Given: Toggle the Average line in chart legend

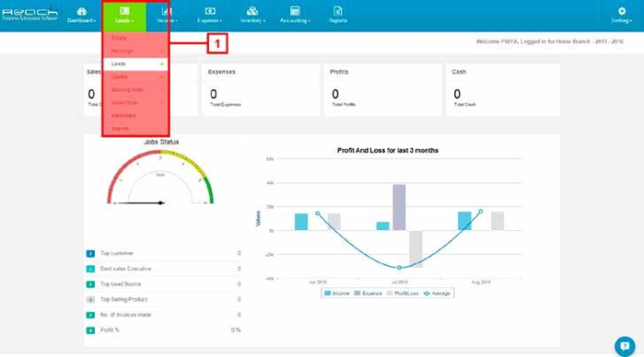Looking at the screenshot, I should tap(437, 294).
